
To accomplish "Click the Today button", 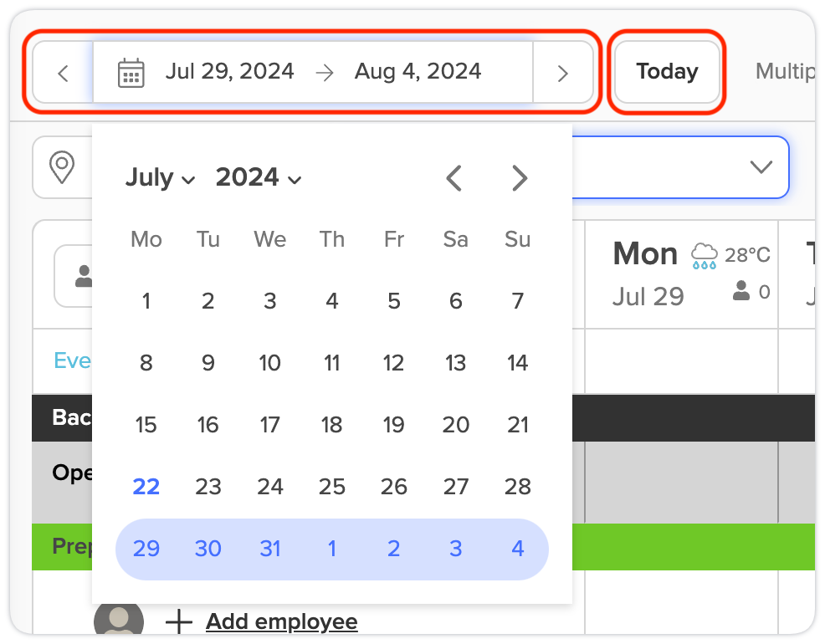I will click(x=667, y=71).
